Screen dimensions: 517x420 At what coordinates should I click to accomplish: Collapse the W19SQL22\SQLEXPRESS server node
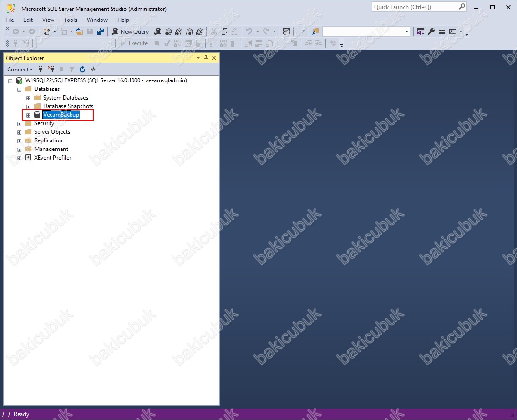10,80
